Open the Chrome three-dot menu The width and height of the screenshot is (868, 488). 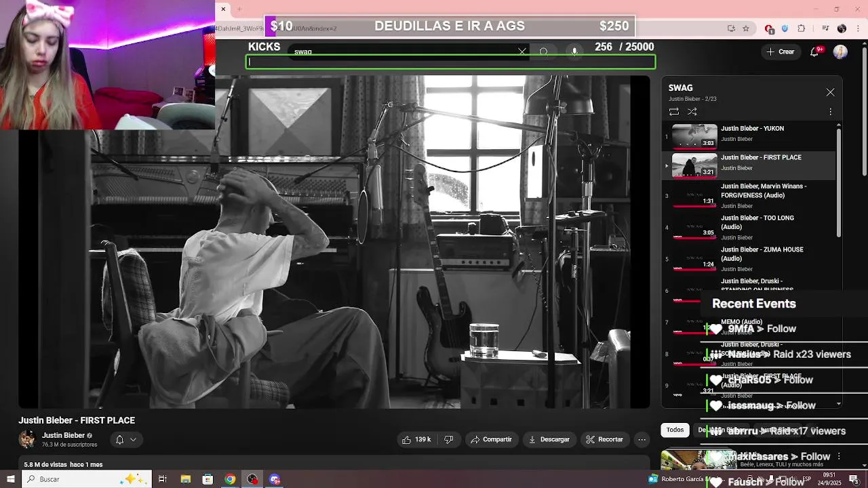coord(857,28)
